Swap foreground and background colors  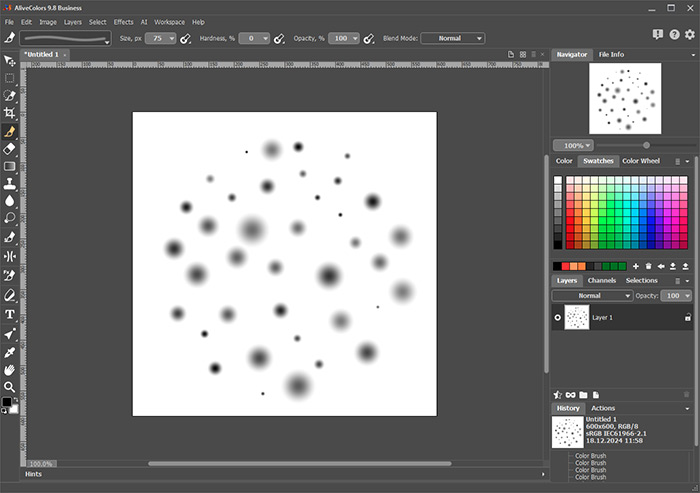point(16,399)
